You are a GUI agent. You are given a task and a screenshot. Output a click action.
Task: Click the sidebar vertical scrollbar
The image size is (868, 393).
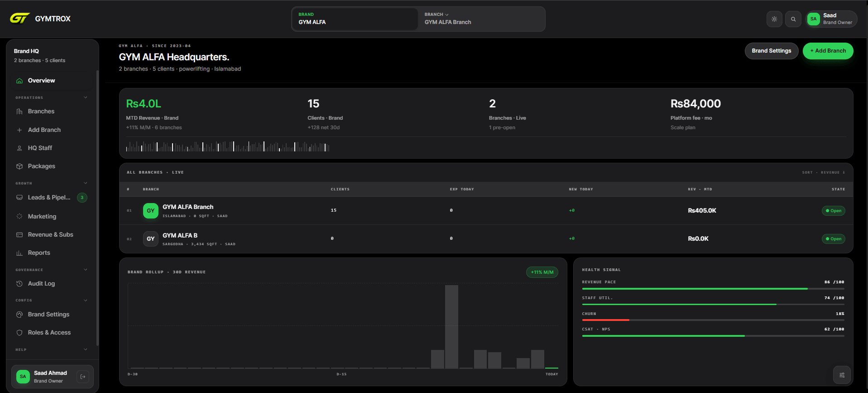point(97,209)
